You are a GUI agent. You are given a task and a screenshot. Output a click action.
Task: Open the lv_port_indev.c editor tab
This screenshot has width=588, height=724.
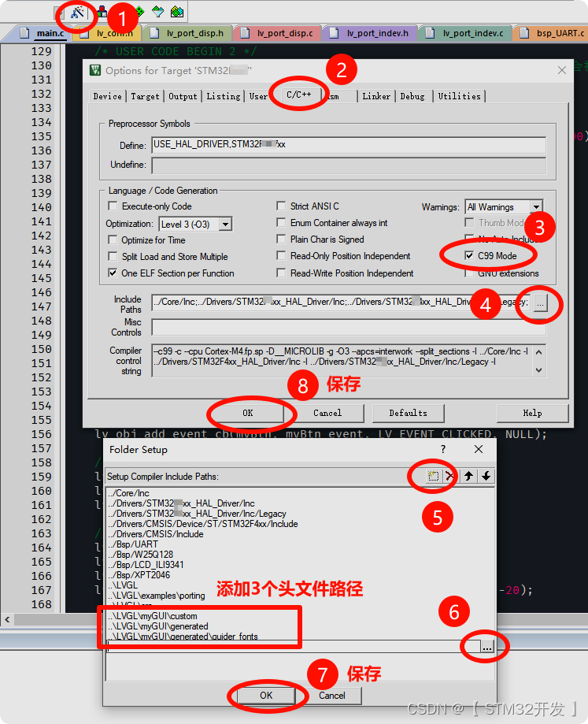(465, 33)
